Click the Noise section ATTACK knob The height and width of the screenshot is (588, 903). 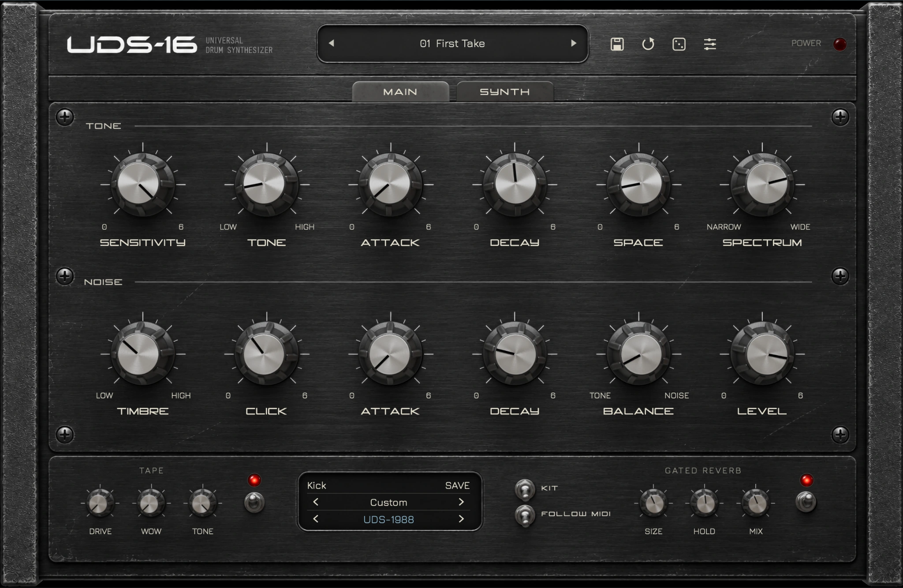(x=391, y=354)
